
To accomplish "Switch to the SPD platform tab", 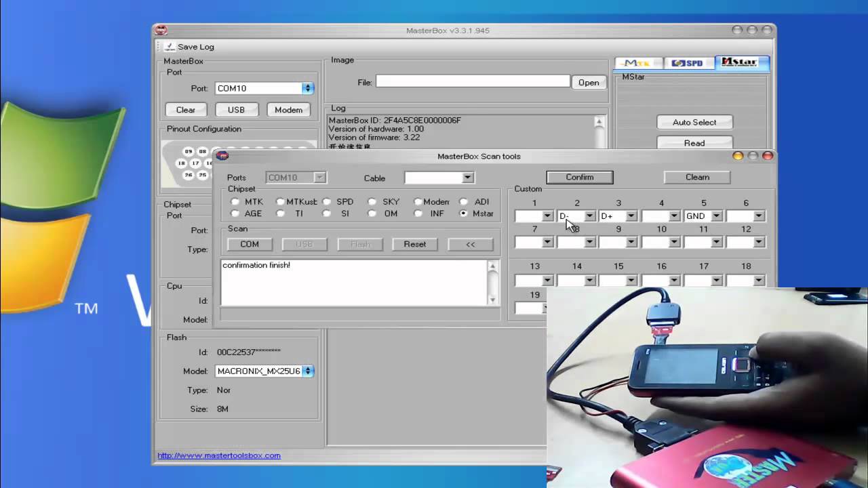I will click(x=688, y=63).
